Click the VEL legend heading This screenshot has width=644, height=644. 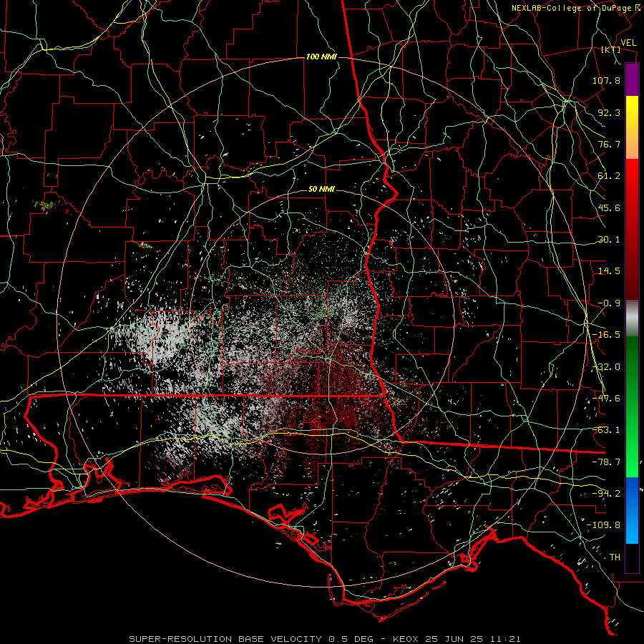click(x=629, y=43)
